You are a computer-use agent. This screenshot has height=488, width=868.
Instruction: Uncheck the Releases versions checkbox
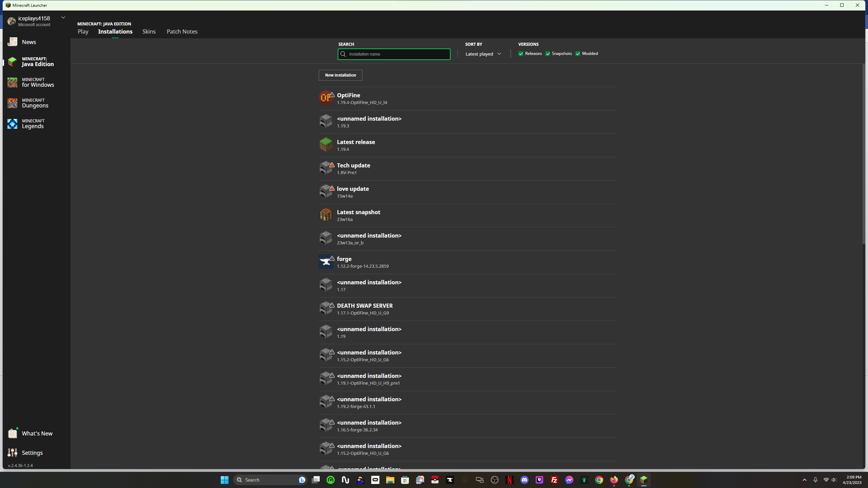(x=521, y=54)
